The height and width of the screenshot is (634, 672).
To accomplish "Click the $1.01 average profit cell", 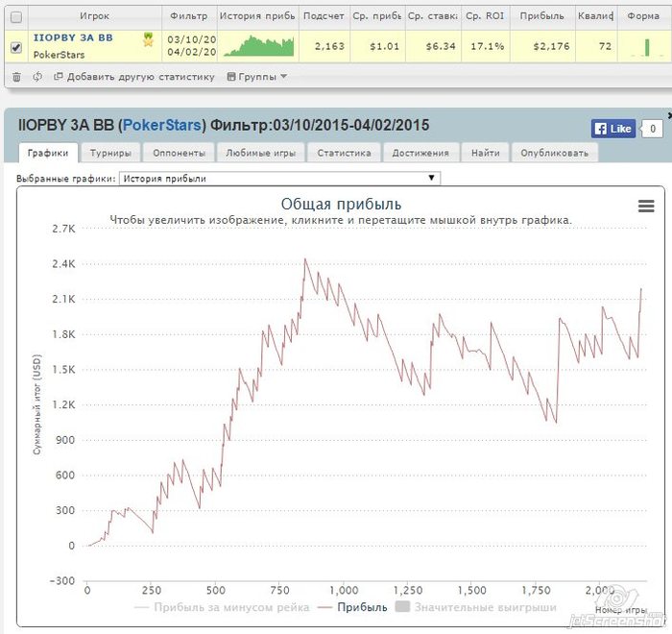I will [384, 46].
